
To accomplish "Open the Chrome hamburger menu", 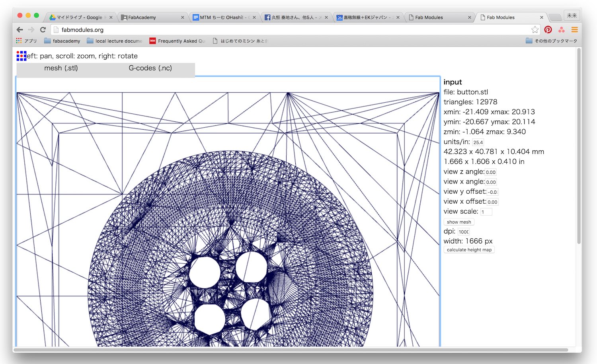I will tap(574, 29).
